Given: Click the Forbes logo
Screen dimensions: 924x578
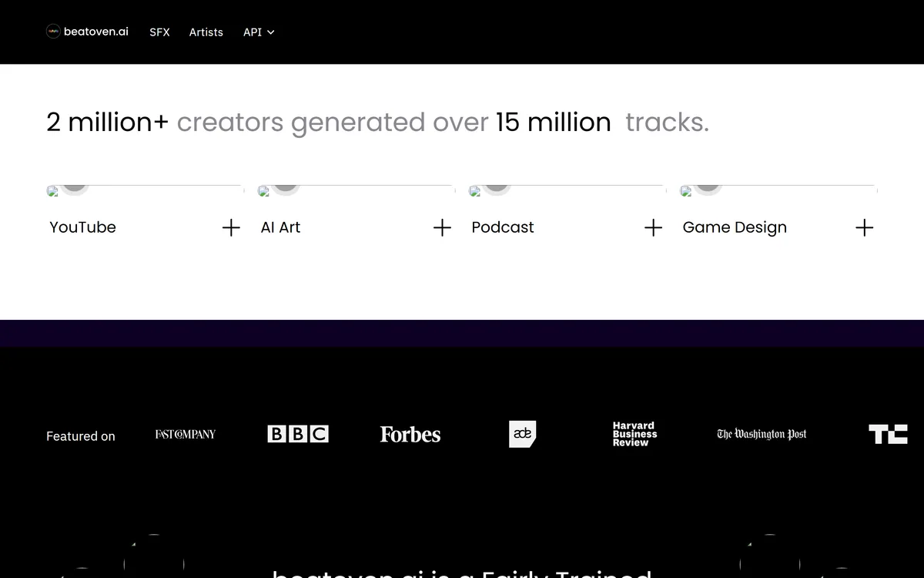Looking at the screenshot, I should pos(410,435).
